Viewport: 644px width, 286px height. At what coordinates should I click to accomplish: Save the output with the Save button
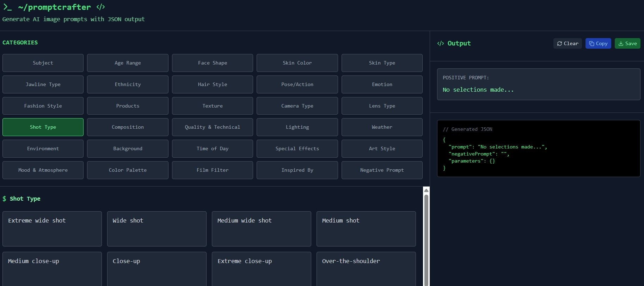(x=627, y=43)
